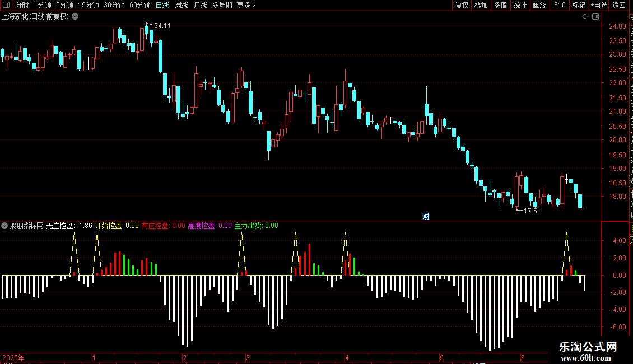Click 返回 to go back
Image resolution: width=633 pixels, height=364 pixels.
[x=619, y=5]
